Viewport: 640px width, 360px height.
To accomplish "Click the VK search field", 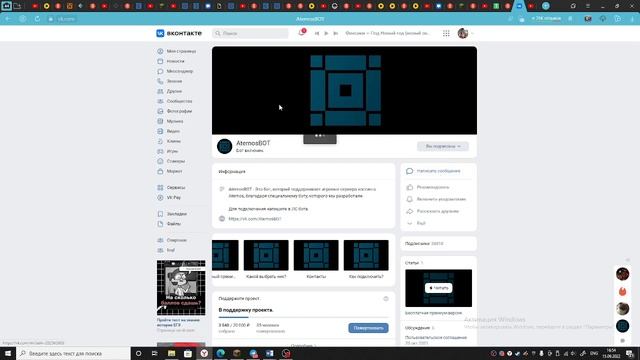I will (x=250, y=33).
